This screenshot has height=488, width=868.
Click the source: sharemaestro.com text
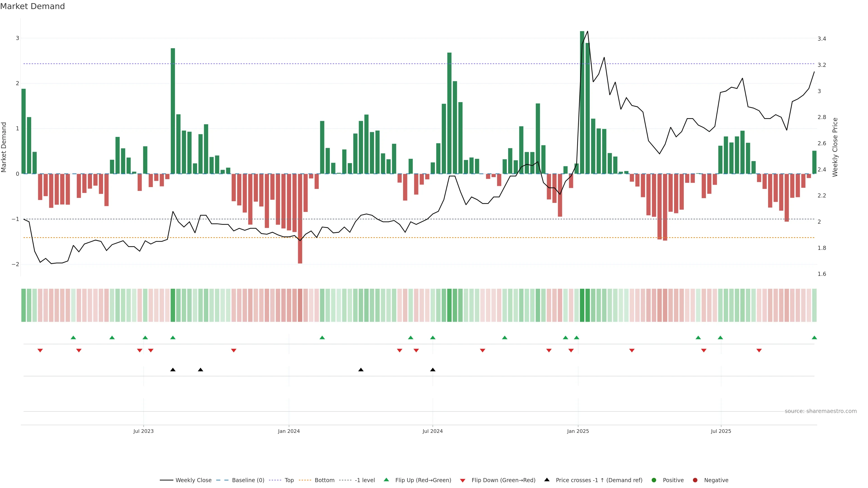pos(821,411)
